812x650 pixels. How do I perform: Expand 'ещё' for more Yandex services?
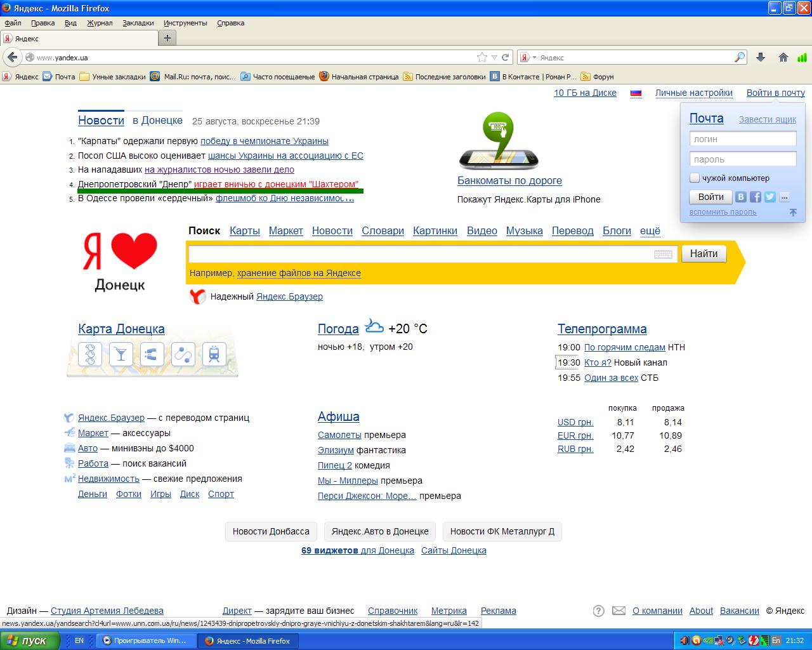650,230
